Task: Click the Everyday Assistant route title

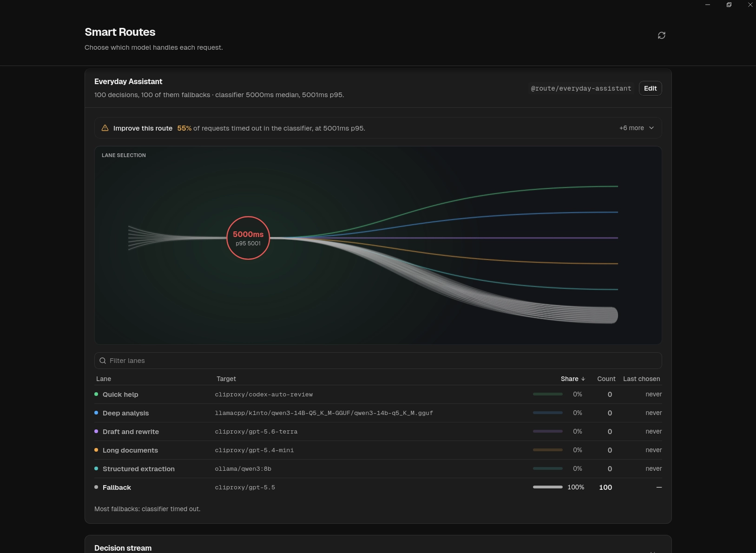Action: [128, 81]
